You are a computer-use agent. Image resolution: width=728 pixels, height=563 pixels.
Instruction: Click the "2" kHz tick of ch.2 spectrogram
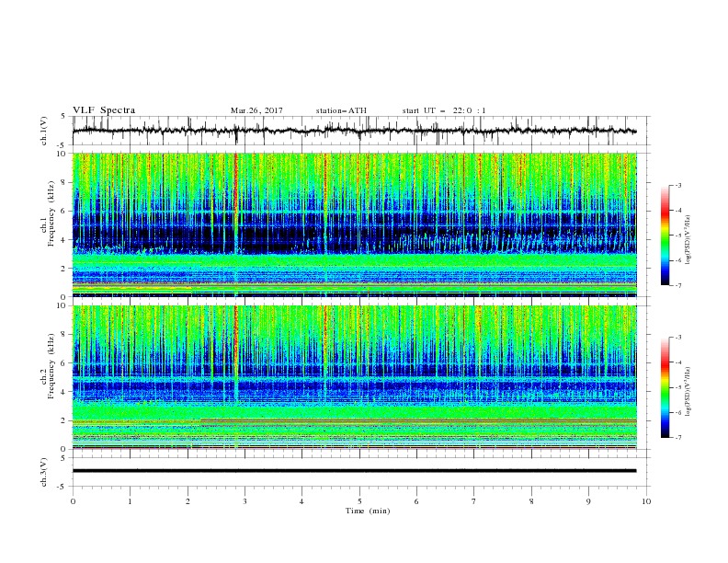click(x=63, y=420)
